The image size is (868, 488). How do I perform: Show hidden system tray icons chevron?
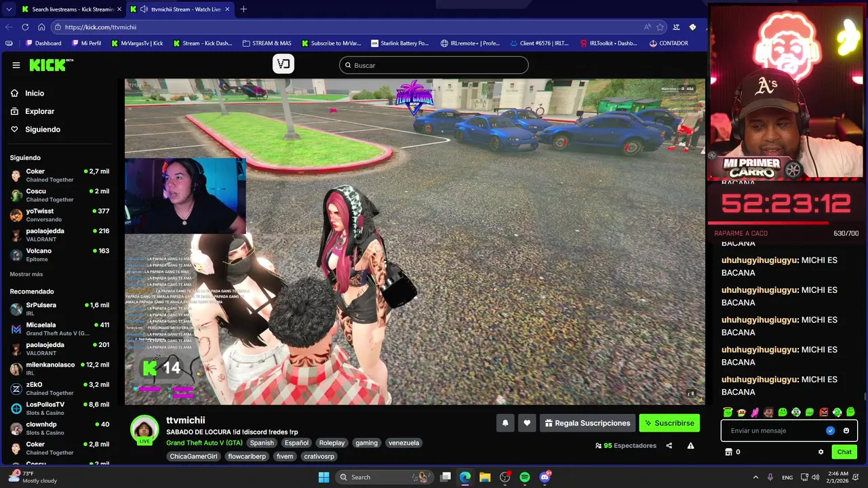[755, 477]
